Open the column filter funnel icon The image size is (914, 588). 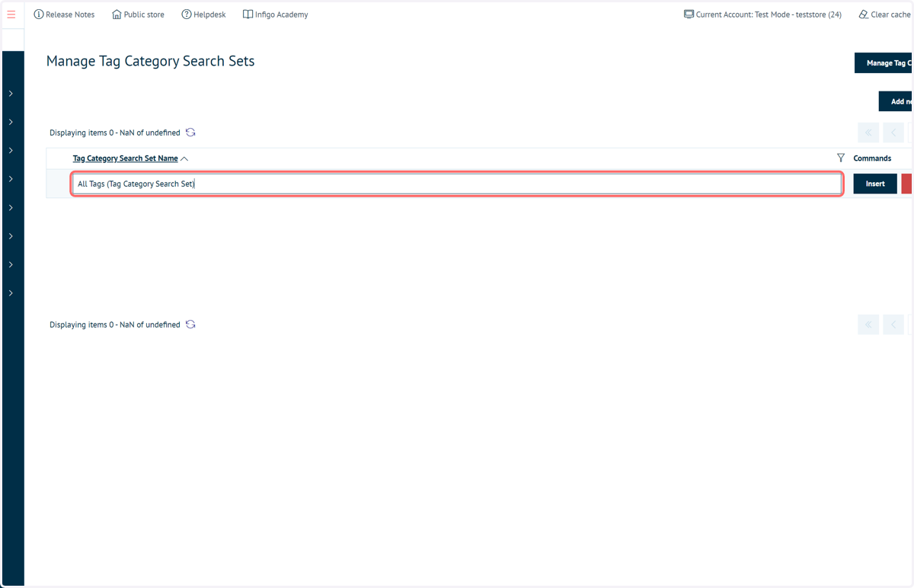click(841, 158)
